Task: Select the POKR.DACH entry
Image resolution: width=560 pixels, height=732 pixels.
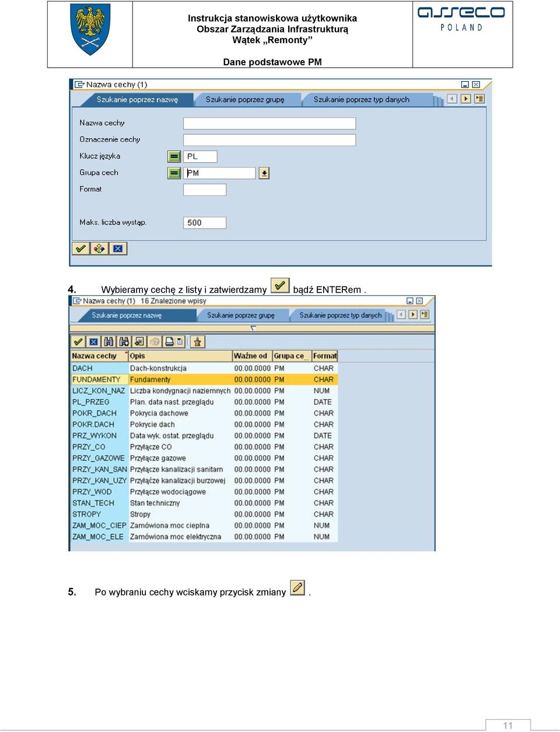Action: tap(99, 425)
